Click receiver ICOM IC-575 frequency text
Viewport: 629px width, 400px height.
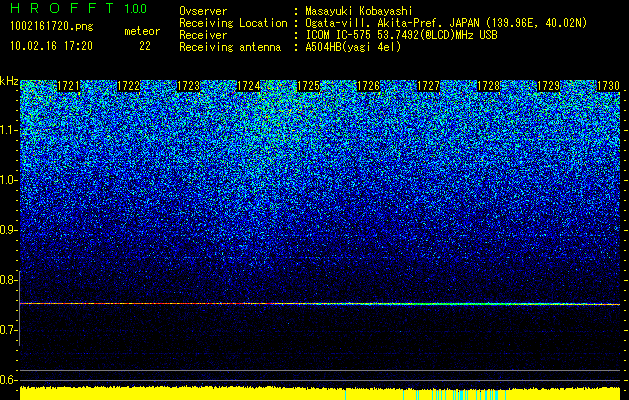401,35
